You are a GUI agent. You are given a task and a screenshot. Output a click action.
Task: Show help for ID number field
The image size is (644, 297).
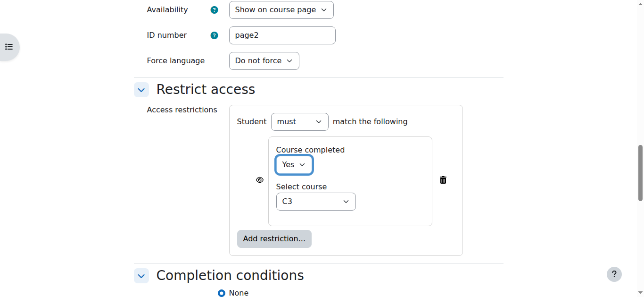[x=215, y=35]
